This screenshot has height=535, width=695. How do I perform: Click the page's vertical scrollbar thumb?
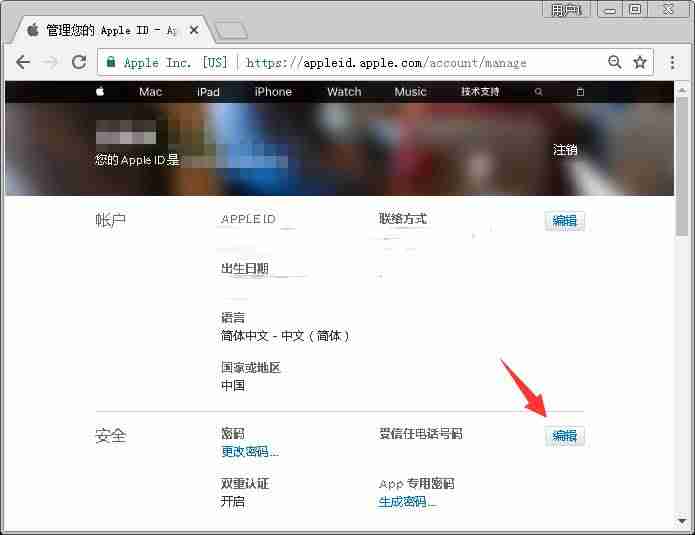coord(682,166)
